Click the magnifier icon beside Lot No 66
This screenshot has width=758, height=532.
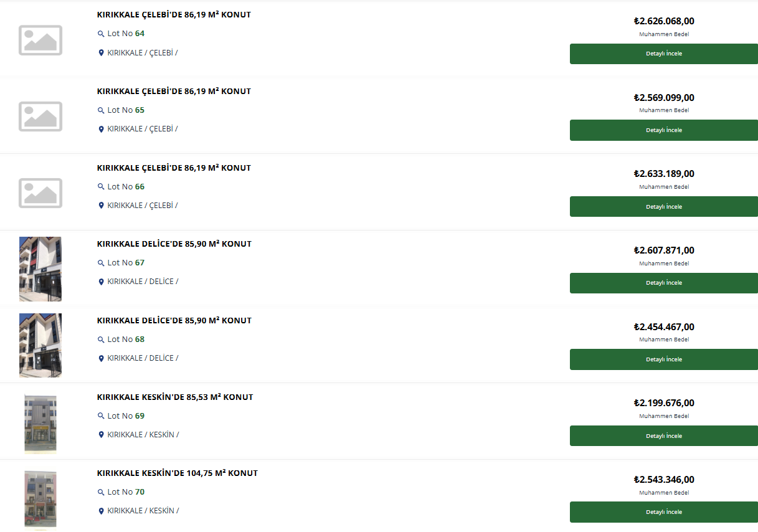point(101,187)
